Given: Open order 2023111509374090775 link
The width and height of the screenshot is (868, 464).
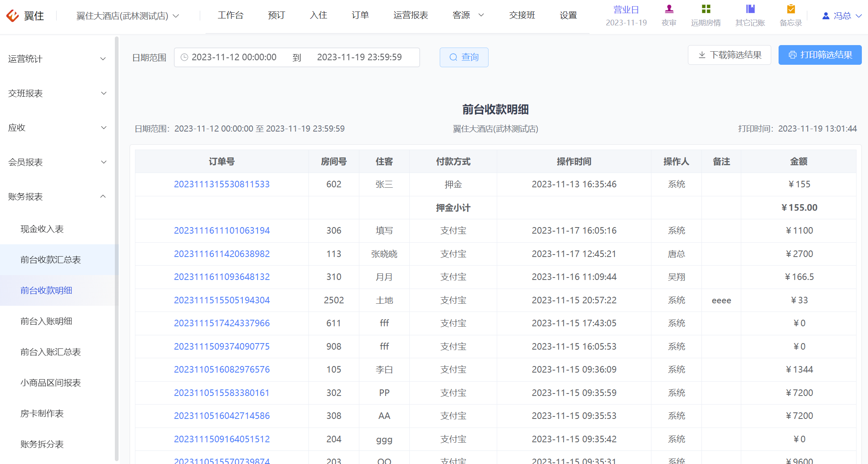Looking at the screenshot, I should [x=222, y=346].
